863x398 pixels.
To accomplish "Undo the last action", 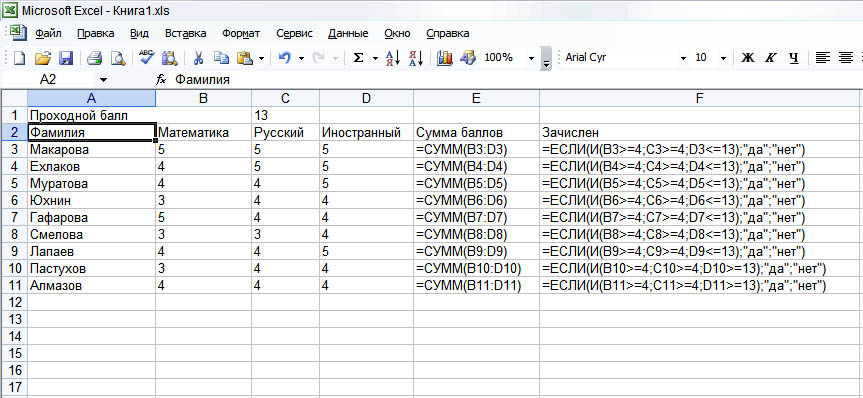I will tap(284, 58).
